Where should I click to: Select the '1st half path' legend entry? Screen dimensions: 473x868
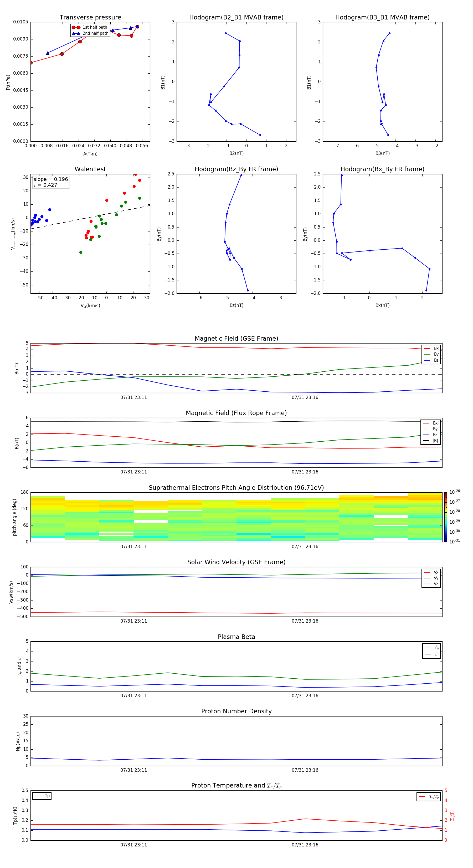pos(90,27)
